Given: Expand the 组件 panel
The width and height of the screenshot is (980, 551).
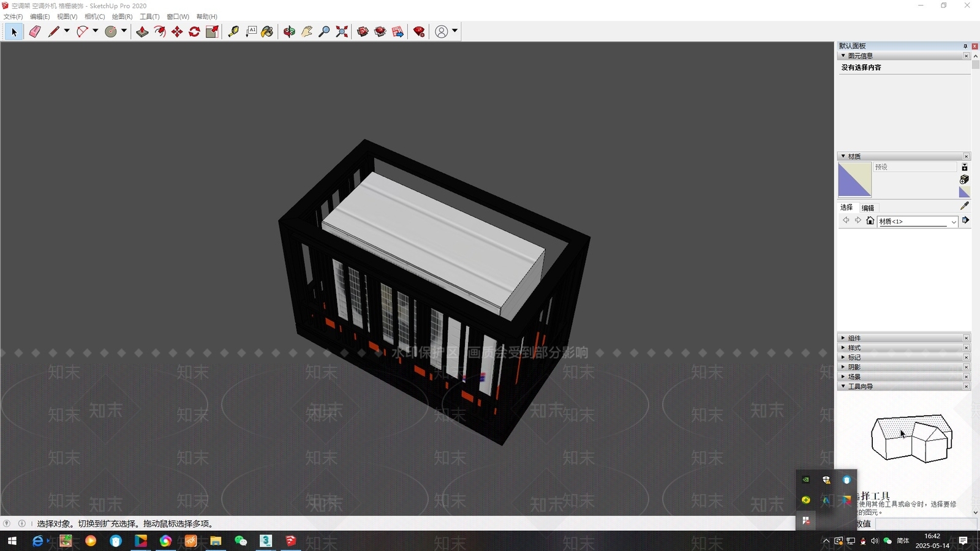Looking at the screenshot, I should click(x=843, y=338).
